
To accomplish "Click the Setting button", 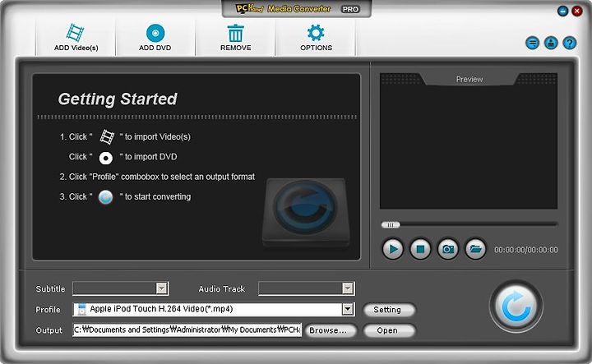I will 389,310.
